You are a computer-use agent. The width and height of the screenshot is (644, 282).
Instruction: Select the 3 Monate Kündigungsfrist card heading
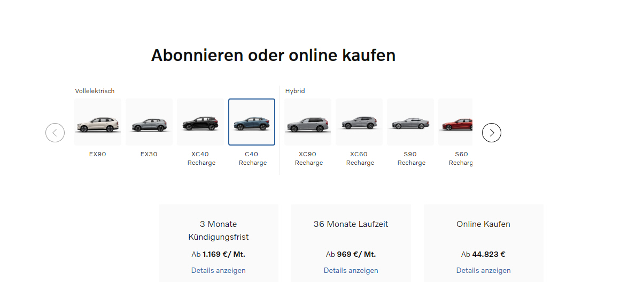coord(218,231)
